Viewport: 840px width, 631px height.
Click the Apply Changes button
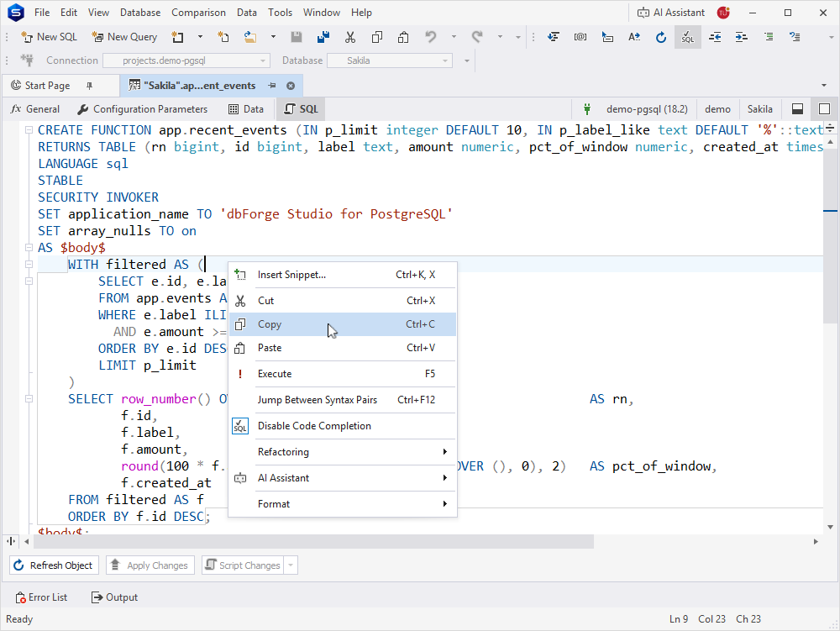(150, 565)
